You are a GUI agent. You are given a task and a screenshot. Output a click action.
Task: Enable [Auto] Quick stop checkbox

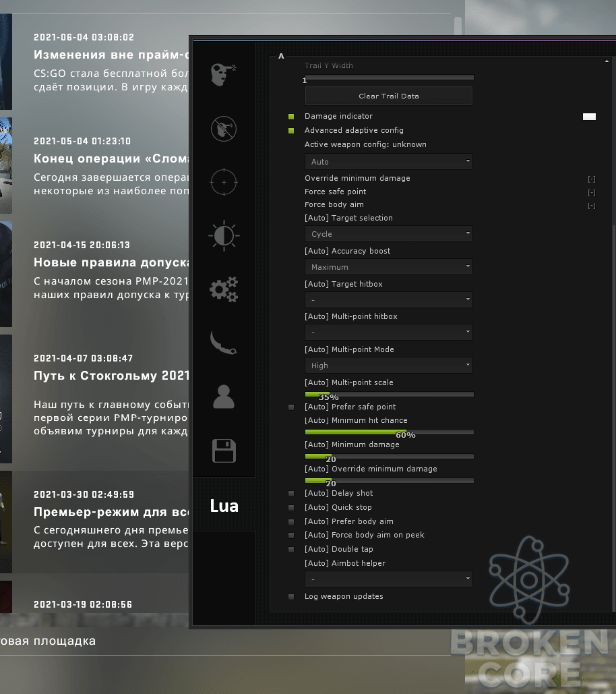[291, 508]
